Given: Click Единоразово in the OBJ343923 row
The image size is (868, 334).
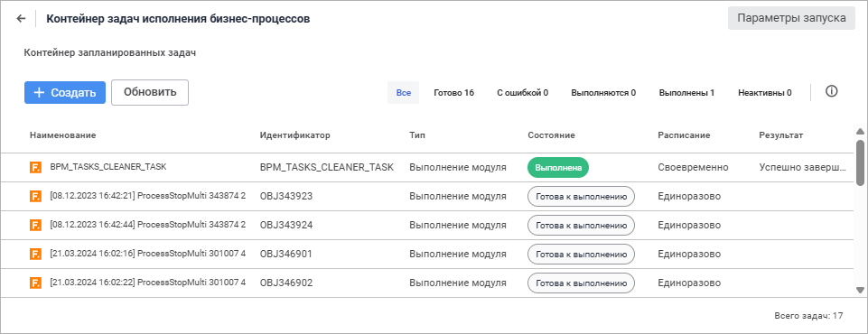Looking at the screenshot, I should [689, 196].
